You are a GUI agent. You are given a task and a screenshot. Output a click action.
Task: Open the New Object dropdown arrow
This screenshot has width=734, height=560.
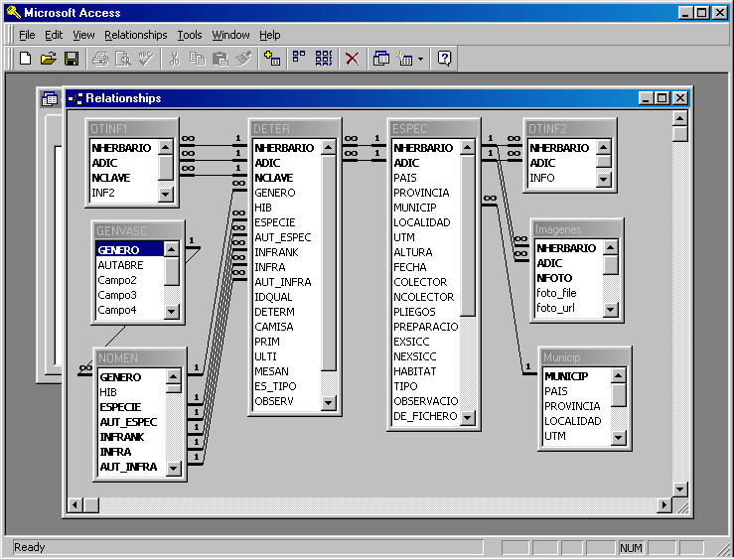[x=420, y=59]
